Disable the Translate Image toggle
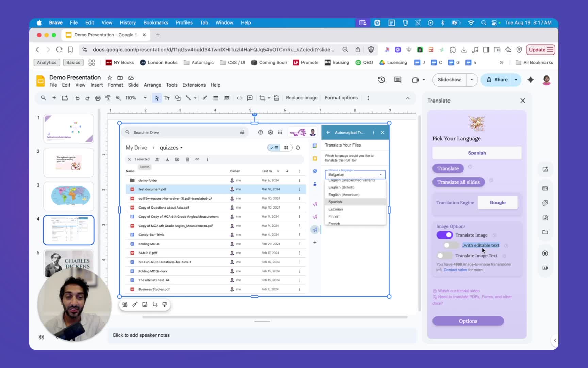 coord(444,235)
